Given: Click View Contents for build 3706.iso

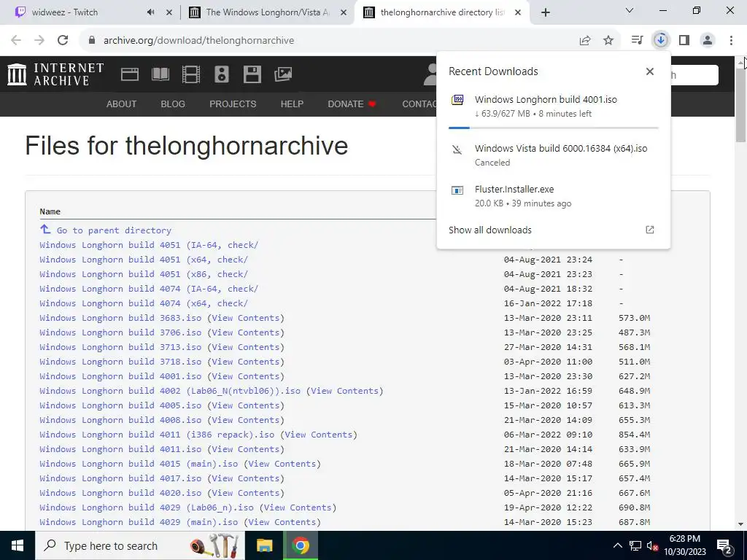Looking at the screenshot, I should [x=246, y=332].
